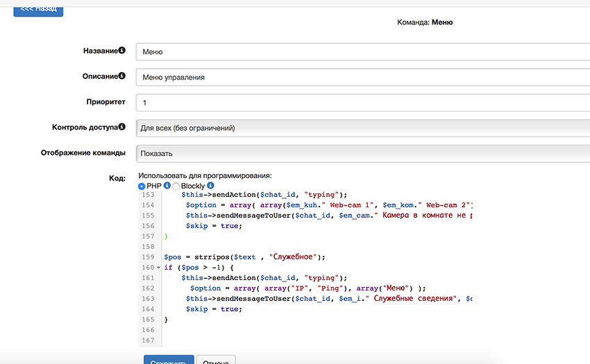The width and height of the screenshot is (590, 364).
Task: Focus the Название field containing Меню
Action: click(361, 52)
